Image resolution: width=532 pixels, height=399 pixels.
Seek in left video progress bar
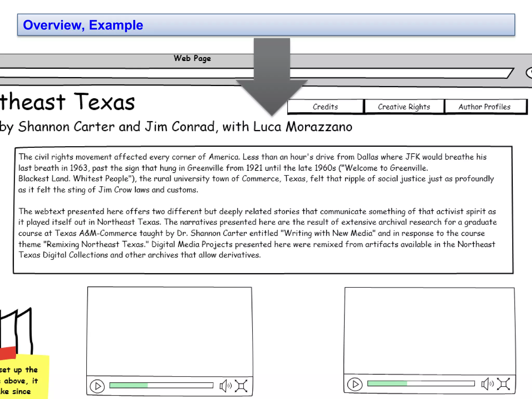pyautogui.click(x=161, y=385)
